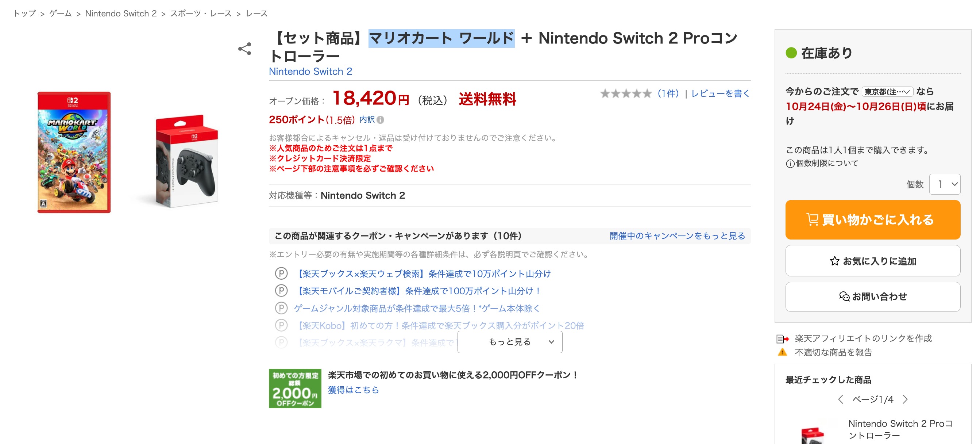Go to previous page of recently viewed items
This screenshot has width=980, height=444.
coord(841,399)
